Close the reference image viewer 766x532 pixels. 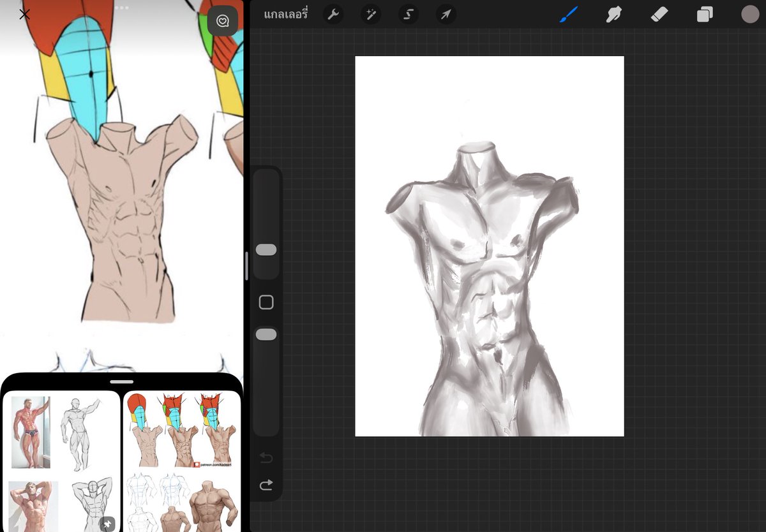24,14
